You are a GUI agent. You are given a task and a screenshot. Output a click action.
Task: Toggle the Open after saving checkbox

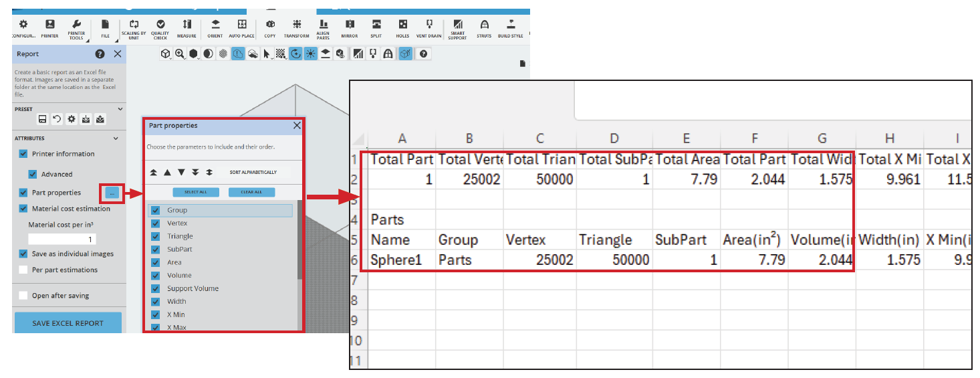point(23,295)
